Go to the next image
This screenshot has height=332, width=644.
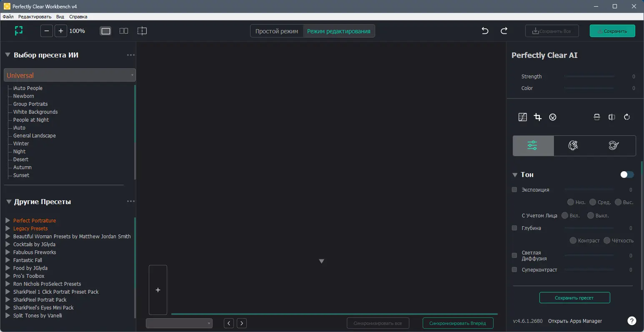[x=242, y=323]
